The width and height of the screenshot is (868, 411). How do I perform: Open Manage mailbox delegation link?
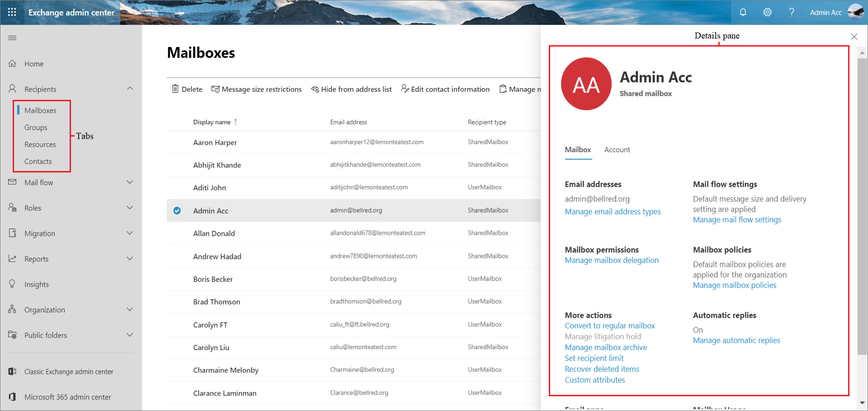[611, 261]
